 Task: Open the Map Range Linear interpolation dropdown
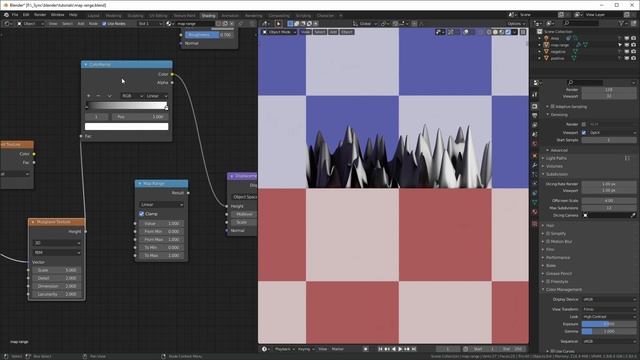pos(162,204)
